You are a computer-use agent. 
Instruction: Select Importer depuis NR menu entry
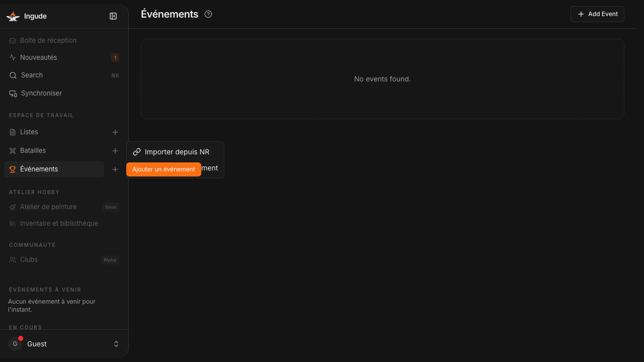175,152
